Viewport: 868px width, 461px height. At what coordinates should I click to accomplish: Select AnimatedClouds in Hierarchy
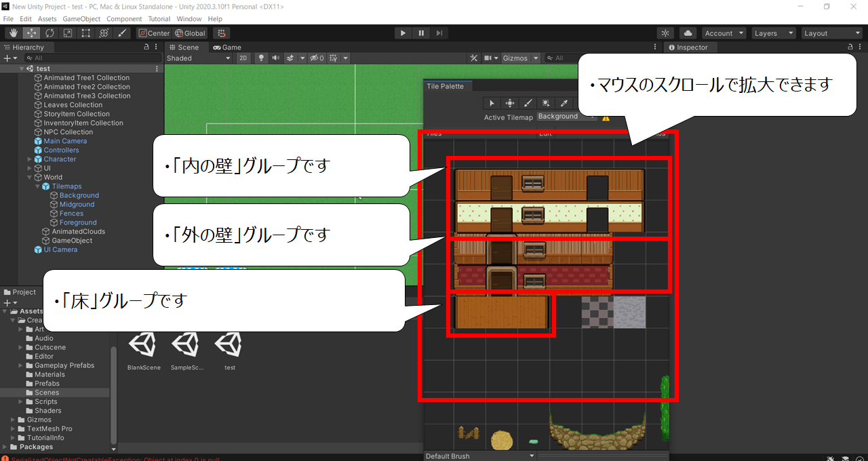click(x=78, y=232)
